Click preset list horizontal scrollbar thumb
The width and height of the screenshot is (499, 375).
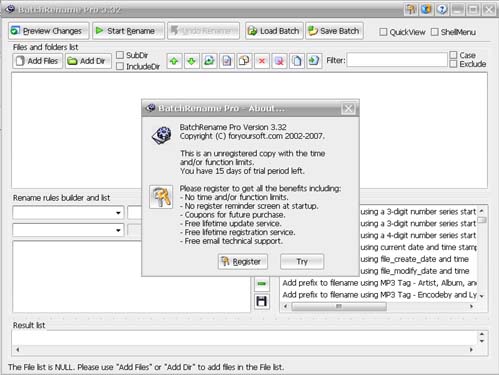point(339,306)
